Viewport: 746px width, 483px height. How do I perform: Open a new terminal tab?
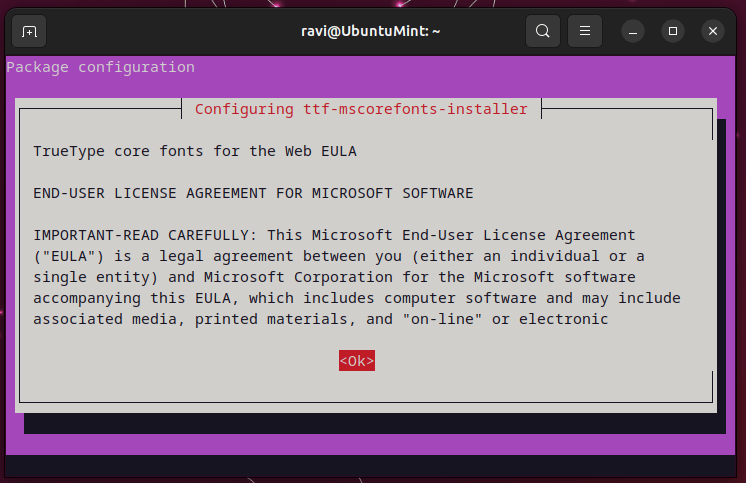[x=29, y=31]
